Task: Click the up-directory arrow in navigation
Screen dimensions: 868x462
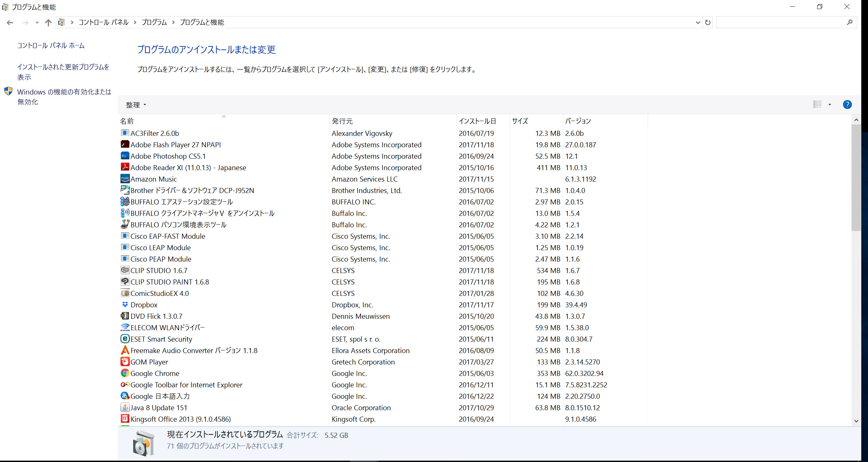Action: 48,23
